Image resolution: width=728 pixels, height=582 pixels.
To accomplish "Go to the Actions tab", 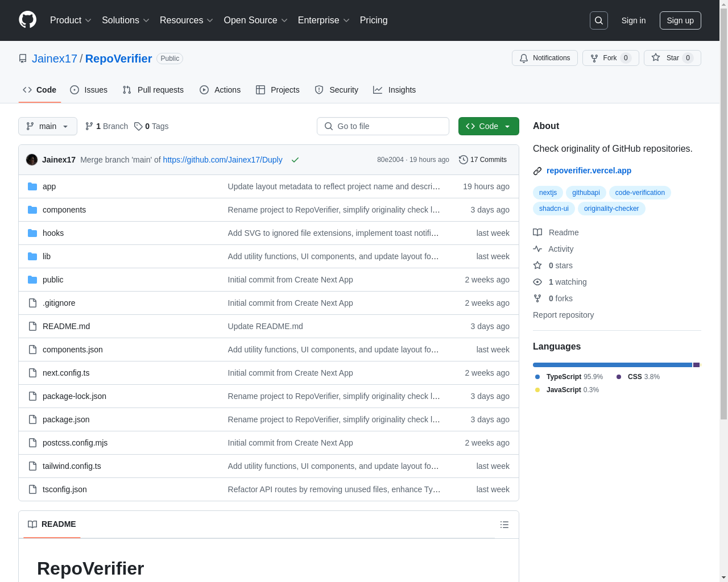I will [x=220, y=90].
